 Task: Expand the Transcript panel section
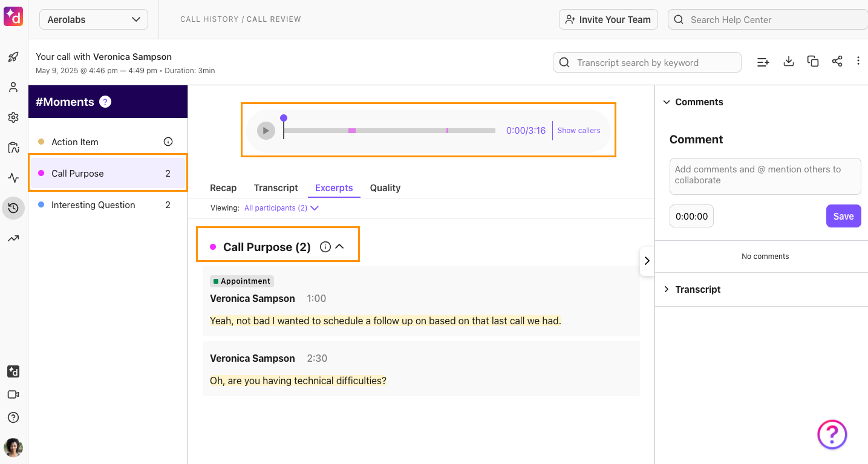point(667,289)
